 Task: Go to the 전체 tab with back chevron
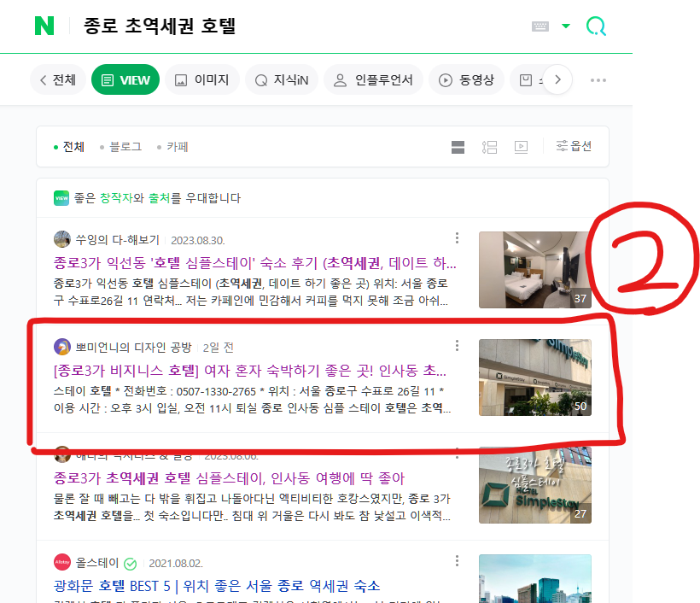tap(58, 80)
